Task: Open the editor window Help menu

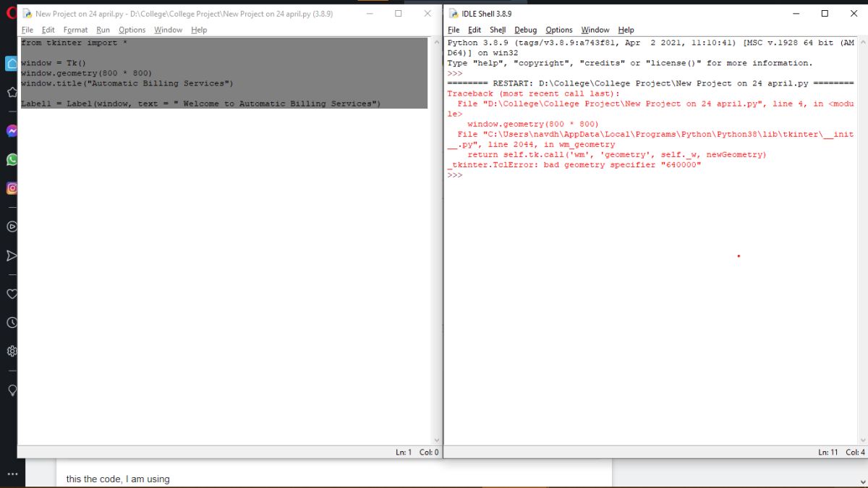Action: point(199,30)
